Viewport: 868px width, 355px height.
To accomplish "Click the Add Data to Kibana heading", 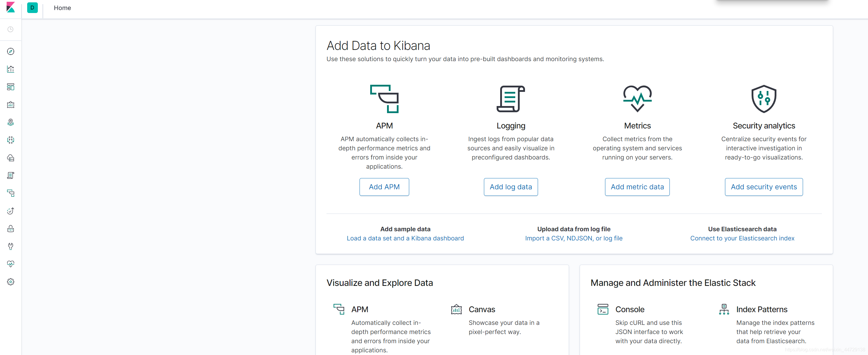I will pos(378,45).
